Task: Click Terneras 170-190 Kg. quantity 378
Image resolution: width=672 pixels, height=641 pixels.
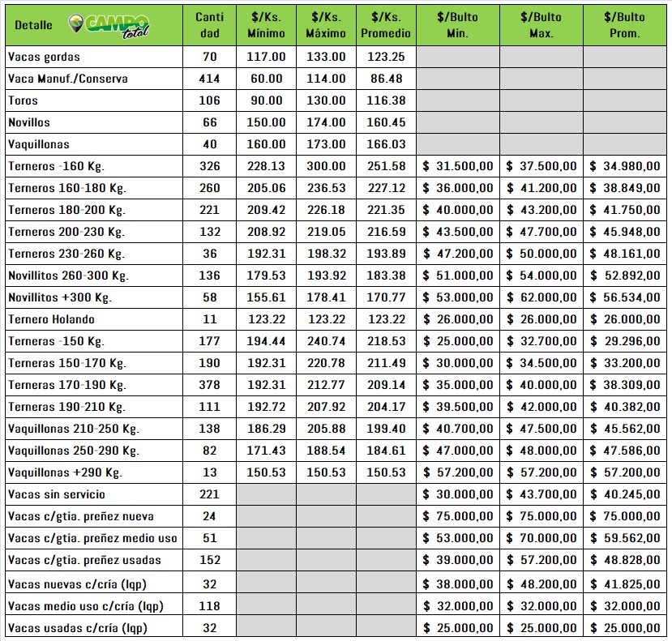Action: pos(210,385)
